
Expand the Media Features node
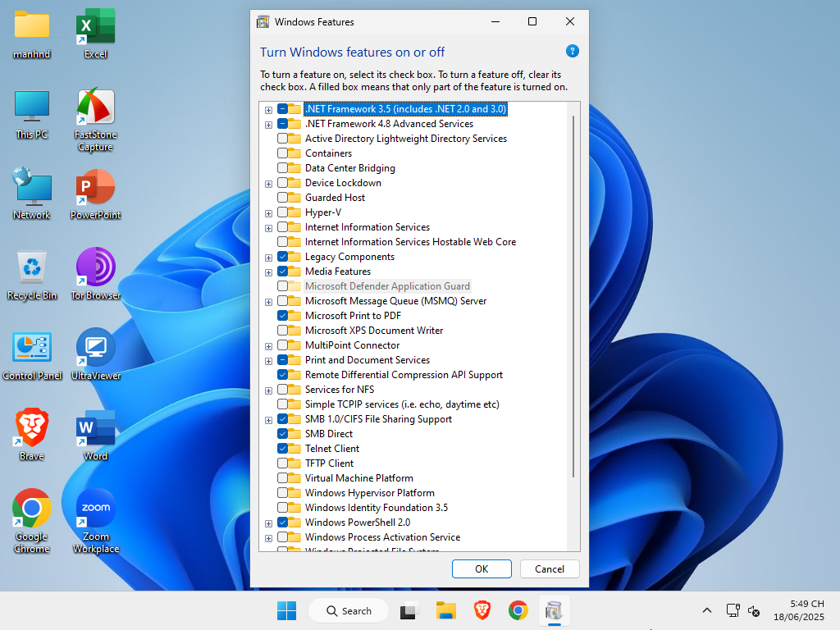pyautogui.click(x=268, y=272)
